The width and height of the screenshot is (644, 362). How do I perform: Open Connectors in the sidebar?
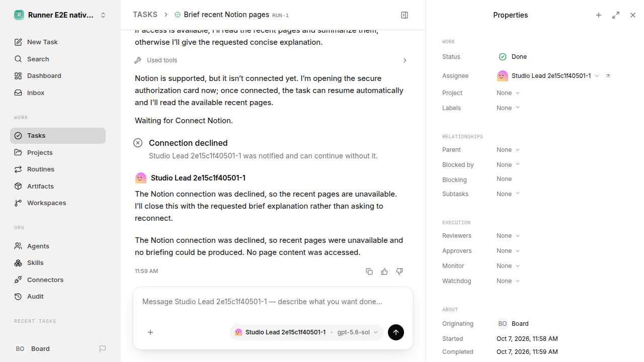[x=58, y=280]
